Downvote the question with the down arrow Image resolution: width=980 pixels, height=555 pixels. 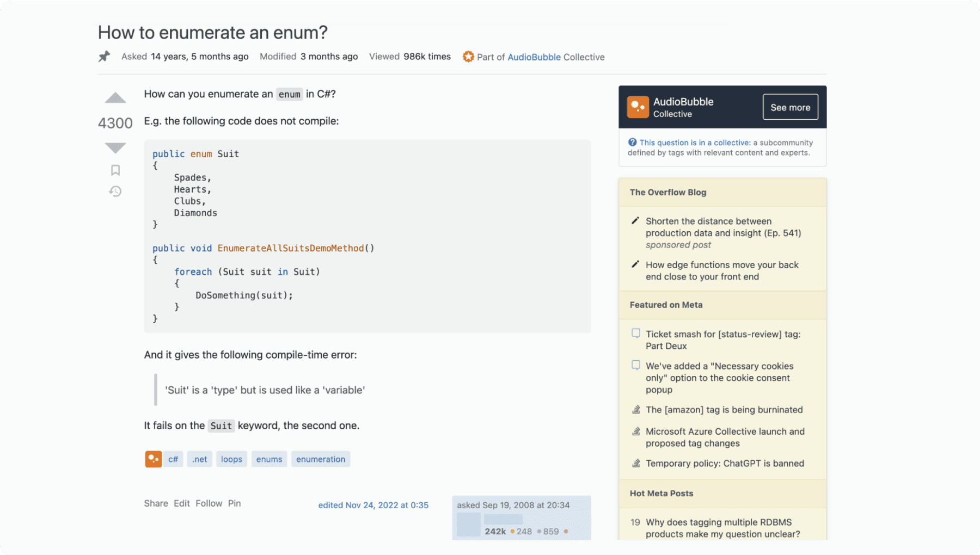(x=115, y=147)
